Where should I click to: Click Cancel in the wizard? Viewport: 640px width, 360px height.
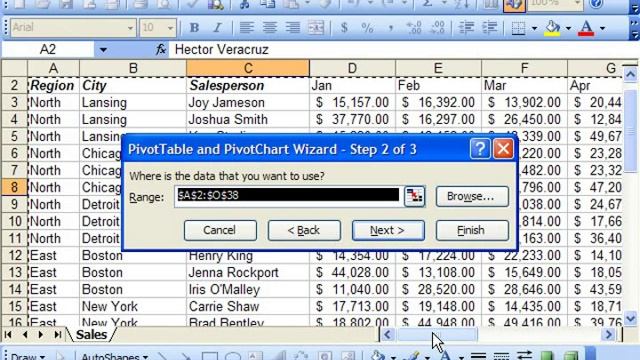[x=220, y=230]
